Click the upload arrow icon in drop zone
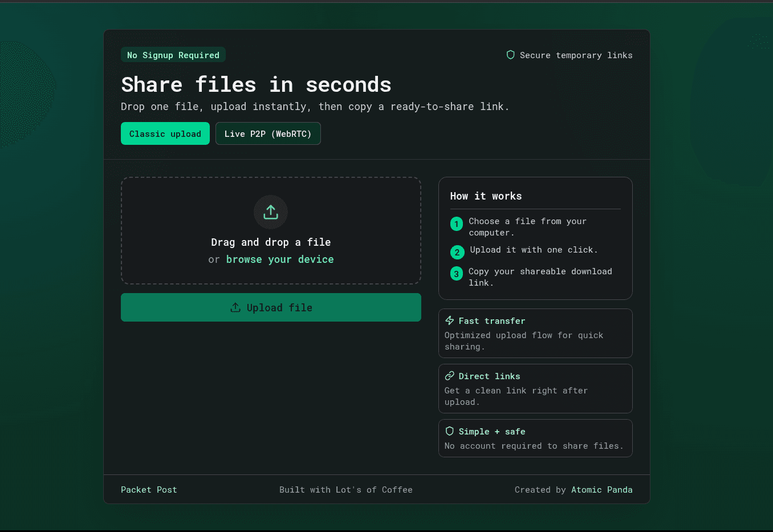773x532 pixels. [271, 212]
